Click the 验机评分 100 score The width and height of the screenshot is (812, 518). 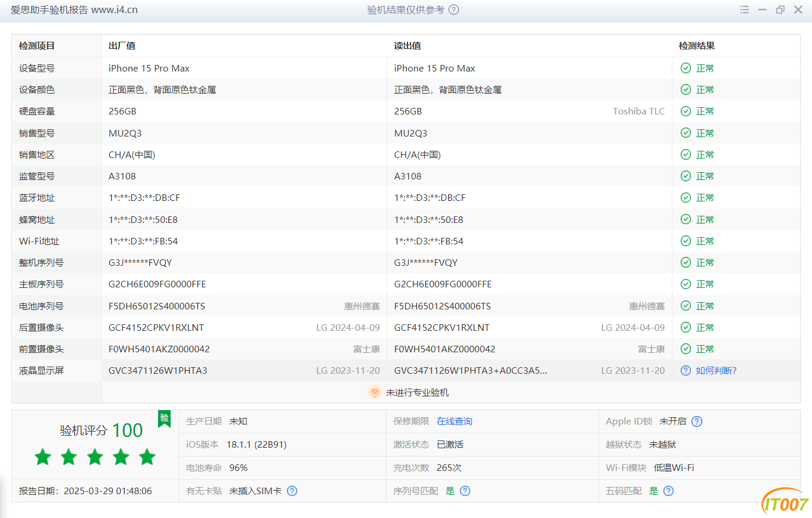point(101,430)
